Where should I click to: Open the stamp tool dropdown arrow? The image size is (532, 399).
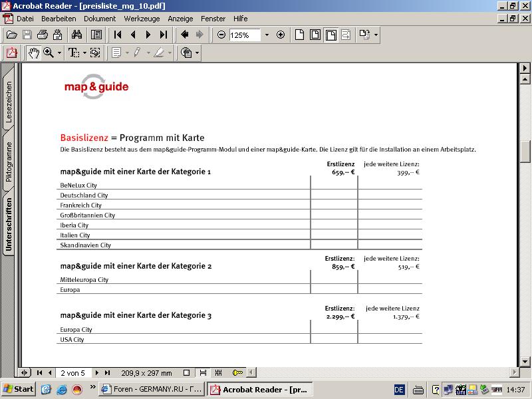coord(197,53)
